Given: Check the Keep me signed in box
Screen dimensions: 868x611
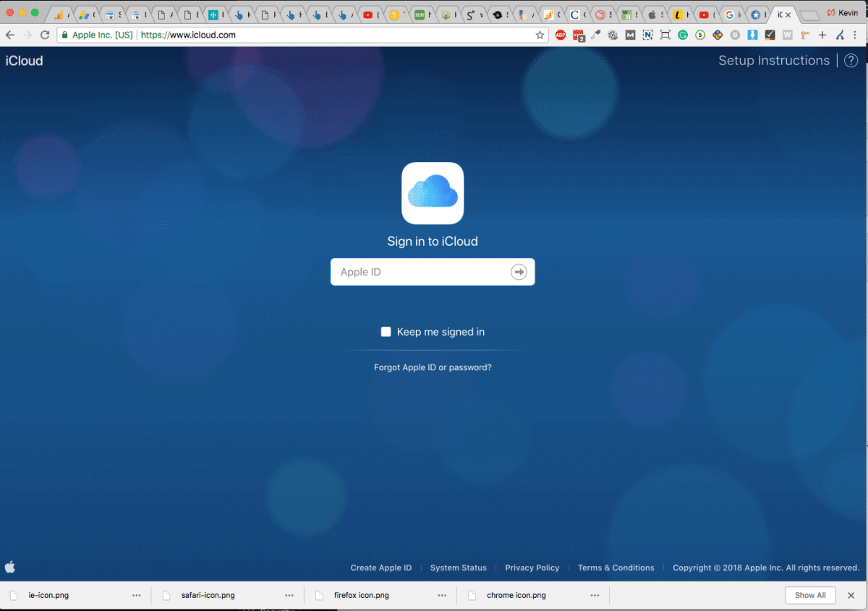Looking at the screenshot, I should pos(386,332).
